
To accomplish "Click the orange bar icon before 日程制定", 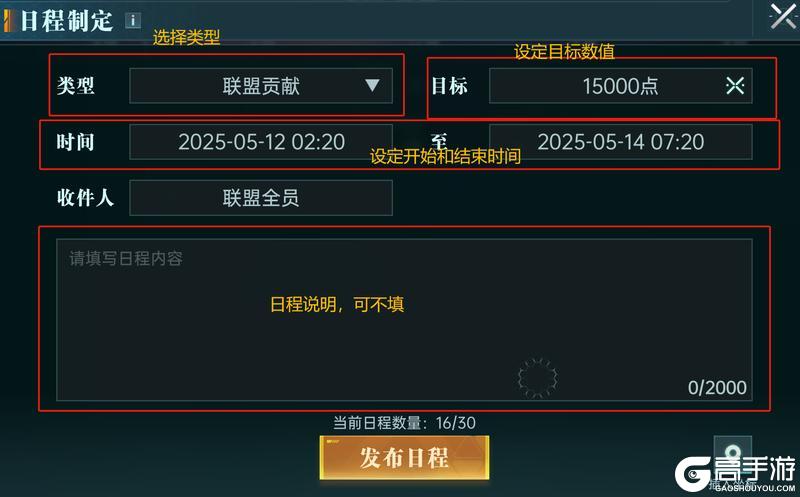I will pos(8,21).
